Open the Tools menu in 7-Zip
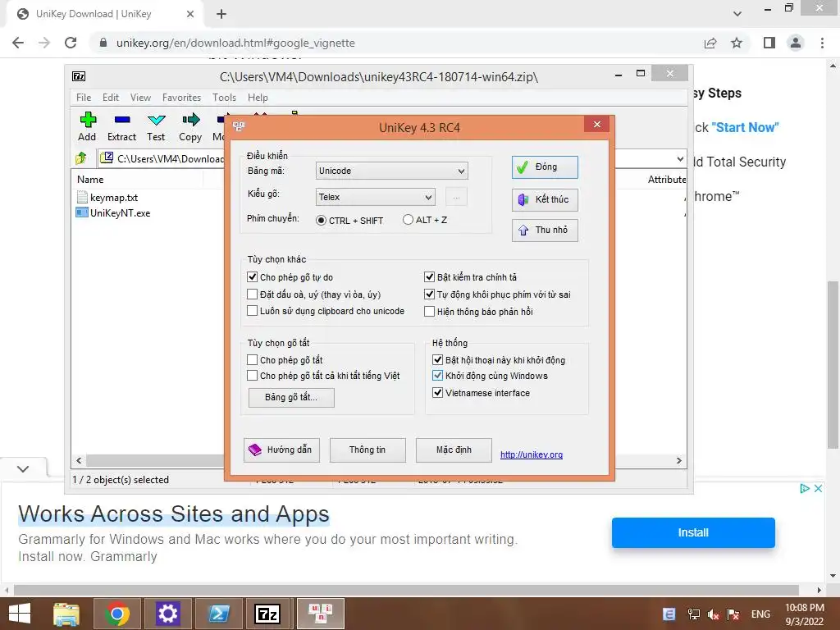The height and width of the screenshot is (630, 840). tap(224, 98)
